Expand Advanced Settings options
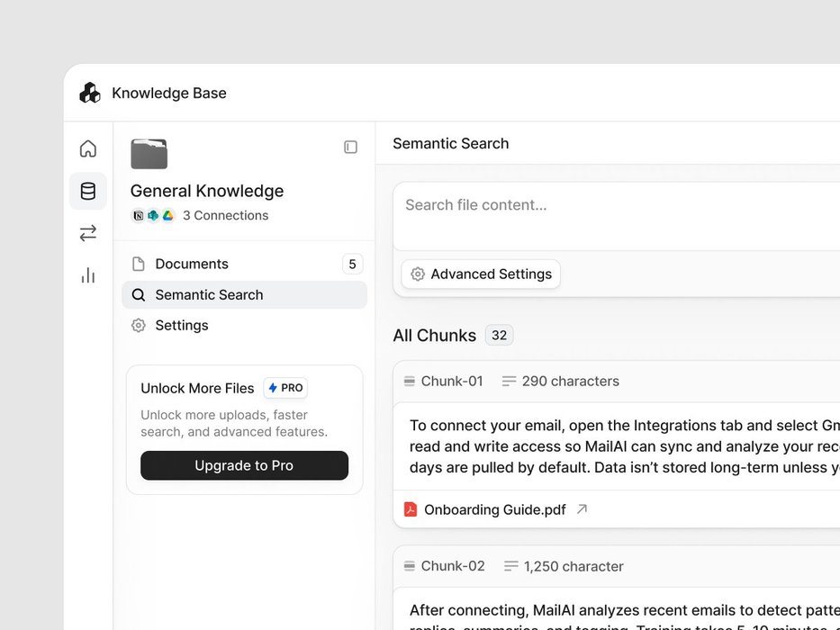The image size is (840, 630). tap(481, 274)
